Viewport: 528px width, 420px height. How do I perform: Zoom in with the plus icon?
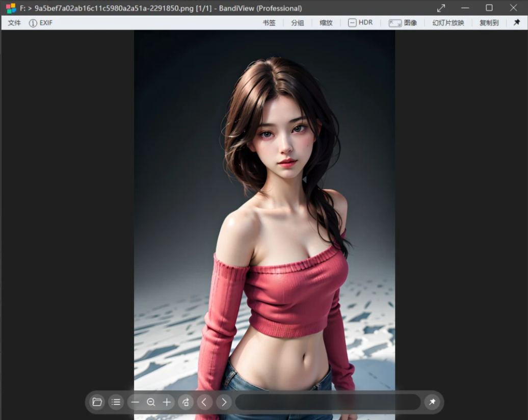pos(167,402)
